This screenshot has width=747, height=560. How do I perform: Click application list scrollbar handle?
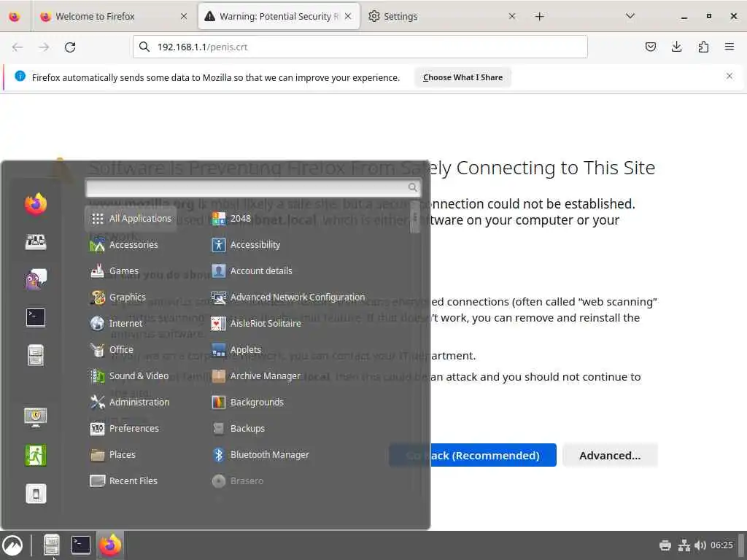click(414, 217)
